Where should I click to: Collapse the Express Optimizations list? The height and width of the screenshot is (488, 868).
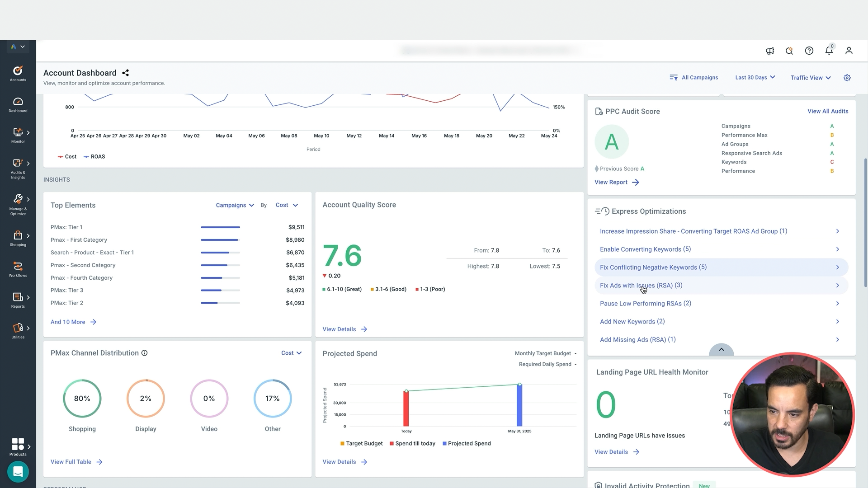tap(721, 350)
